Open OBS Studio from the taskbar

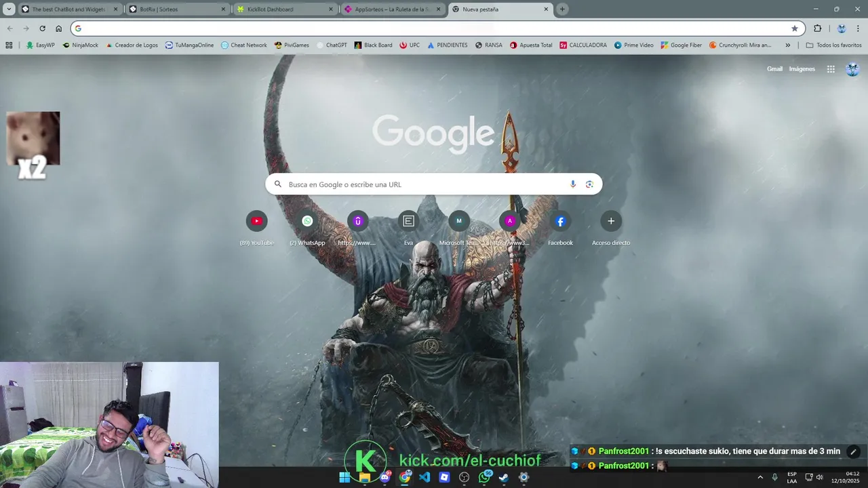[464, 477]
